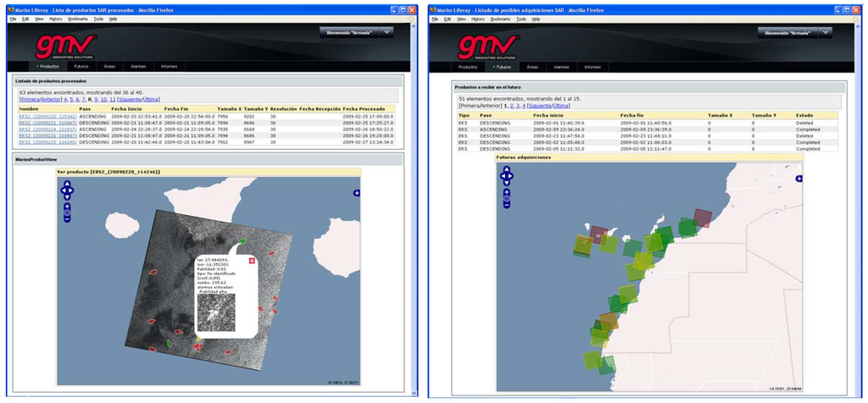Set zoom with the acquisitions map's slider handle

pos(507,198)
